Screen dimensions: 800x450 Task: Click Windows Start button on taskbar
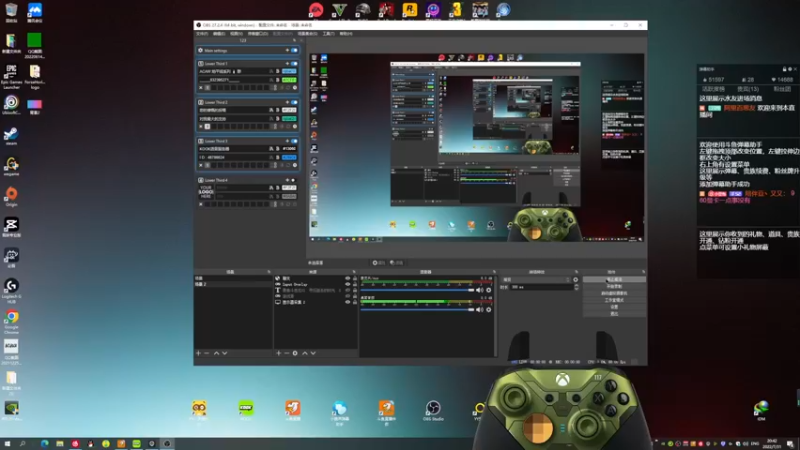click(x=7, y=444)
